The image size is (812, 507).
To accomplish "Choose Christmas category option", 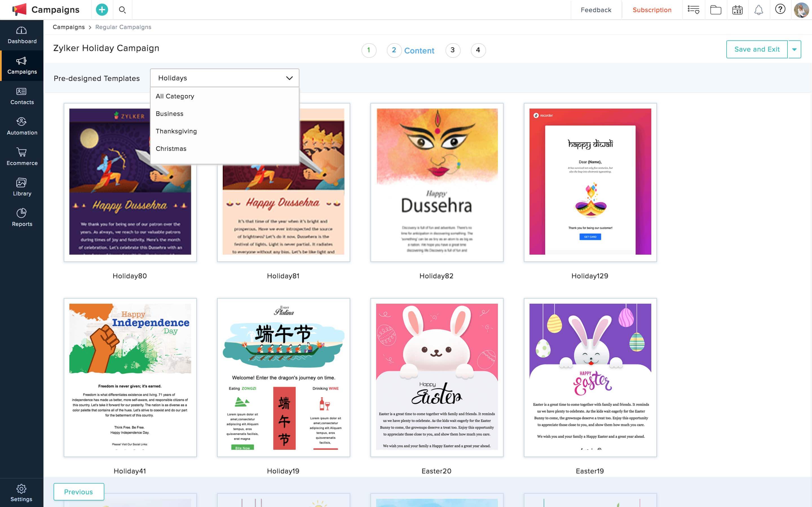I will (225, 149).
